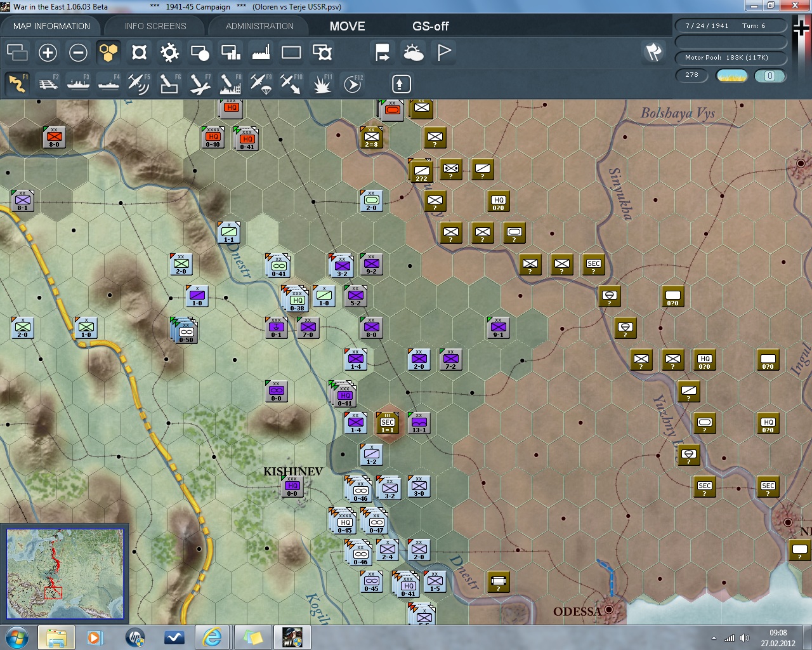Select the purple 9-1 unit counter
The width and height of the screenshot is (812, 650).
coord(498,328)
